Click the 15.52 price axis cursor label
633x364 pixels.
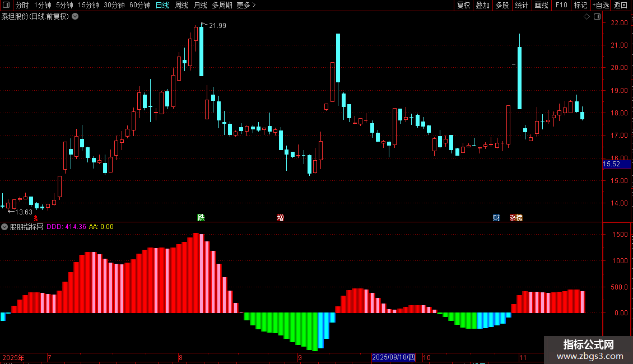[x=616, y=164]
